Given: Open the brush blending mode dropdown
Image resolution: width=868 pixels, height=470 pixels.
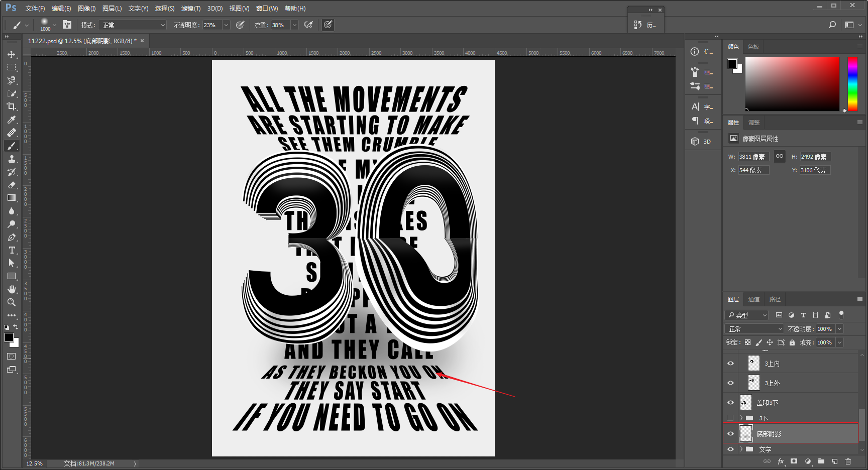Looking at the screenshot, I should point(133,25).
